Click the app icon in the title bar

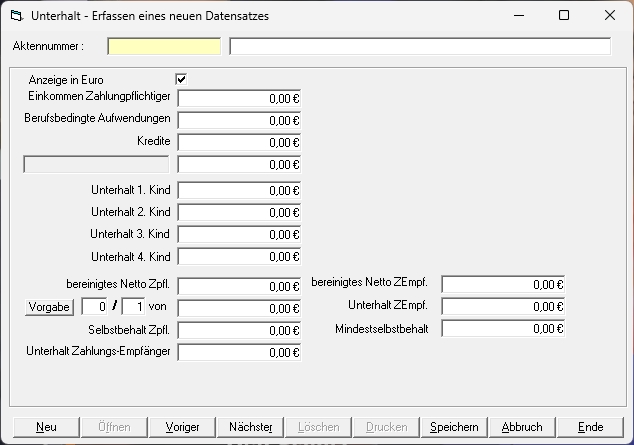point(16,16)
